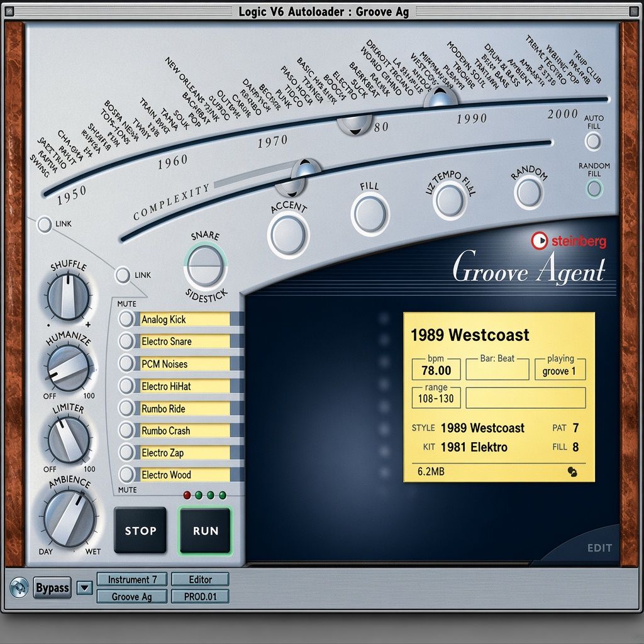
Task: Click the Complexity slider handle
Action: (306, 169)
